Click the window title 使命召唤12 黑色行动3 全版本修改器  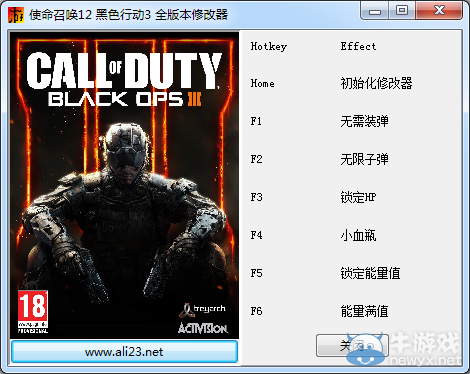pyautogui.click(x=129, y=15)
